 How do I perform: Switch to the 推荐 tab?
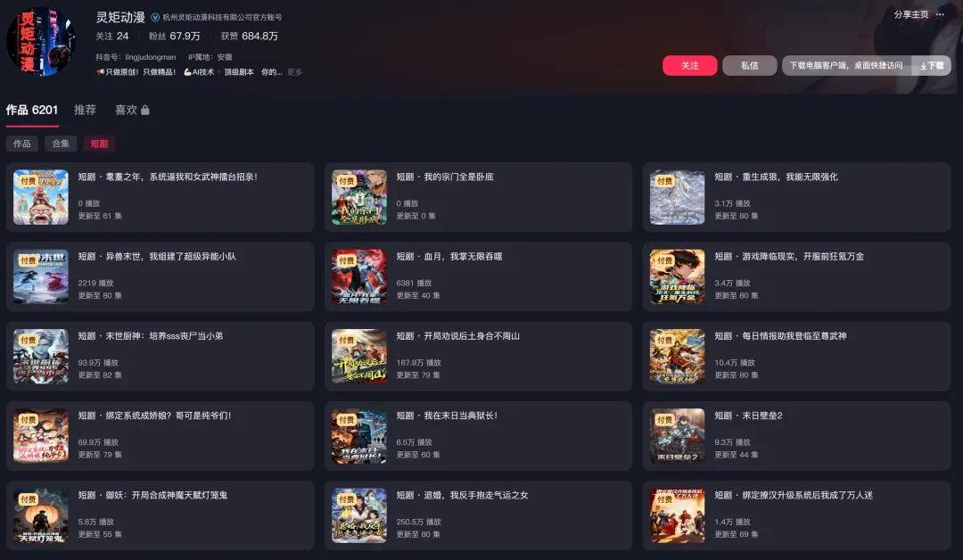(x=85, y=110)
